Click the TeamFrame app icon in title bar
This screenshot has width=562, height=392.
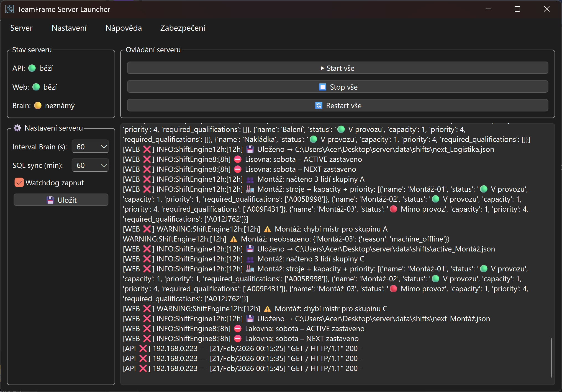9,9
